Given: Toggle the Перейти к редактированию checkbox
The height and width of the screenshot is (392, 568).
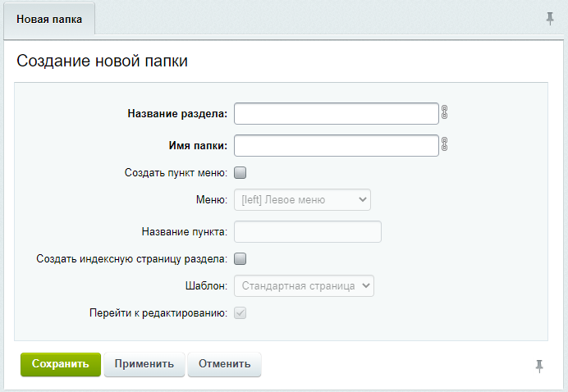Looking at the screenshot, I should coord(240,313).
